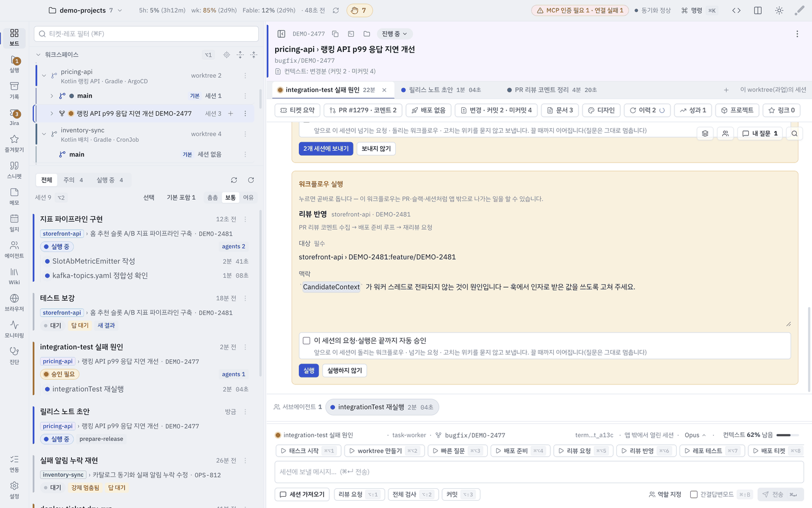Toggle the light/dark theme sun icon
The height and width of the screenshot is (508, 812).
[x=779, y=10]
